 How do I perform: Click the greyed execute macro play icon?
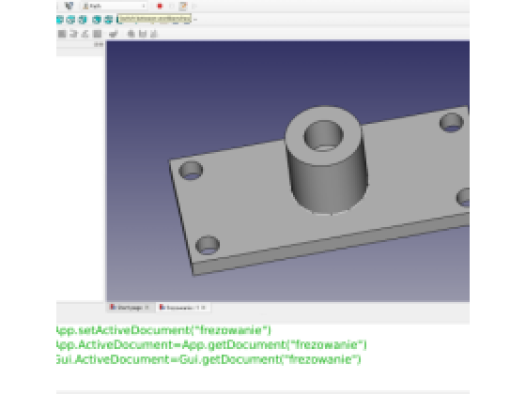point(194,6)
